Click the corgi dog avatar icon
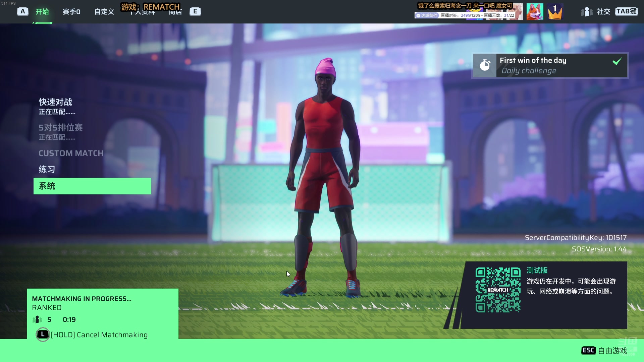The width and height of the screenshot is (644, 362). (x=535, y=12)
